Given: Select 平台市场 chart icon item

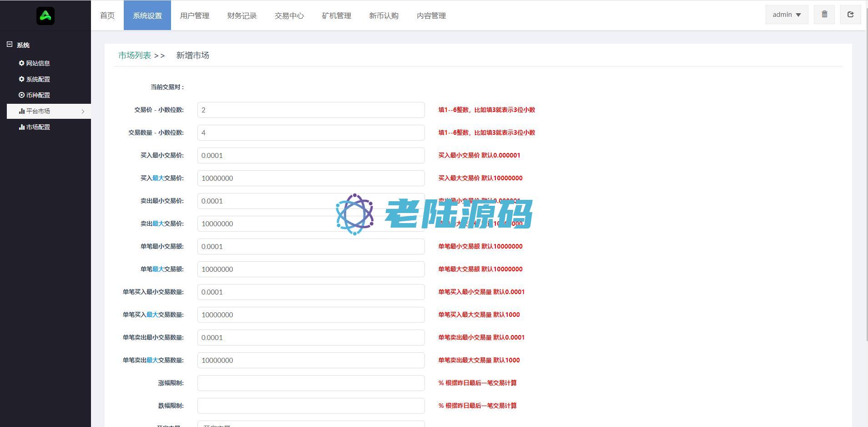Looking at the screenshot, I should coord(34,111).
